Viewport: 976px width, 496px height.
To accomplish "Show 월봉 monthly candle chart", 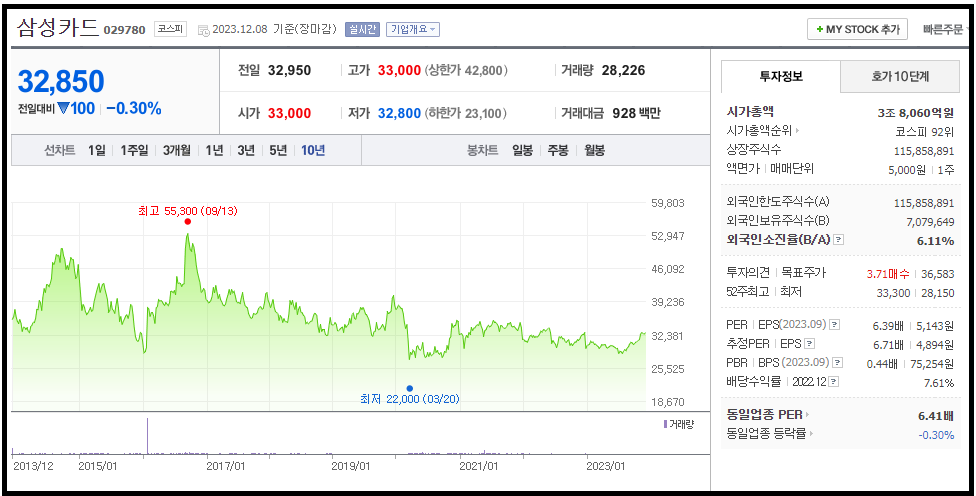I will pos(594,150).
